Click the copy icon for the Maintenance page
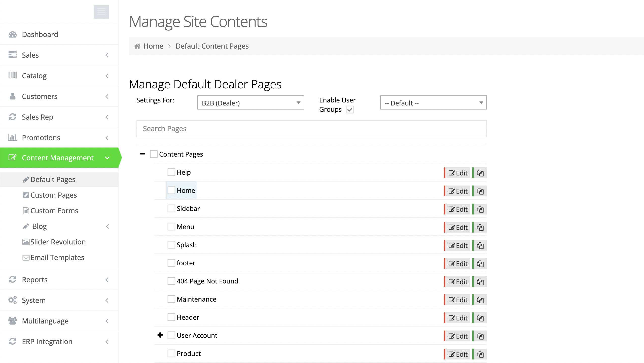 click(x=480, y=300)
